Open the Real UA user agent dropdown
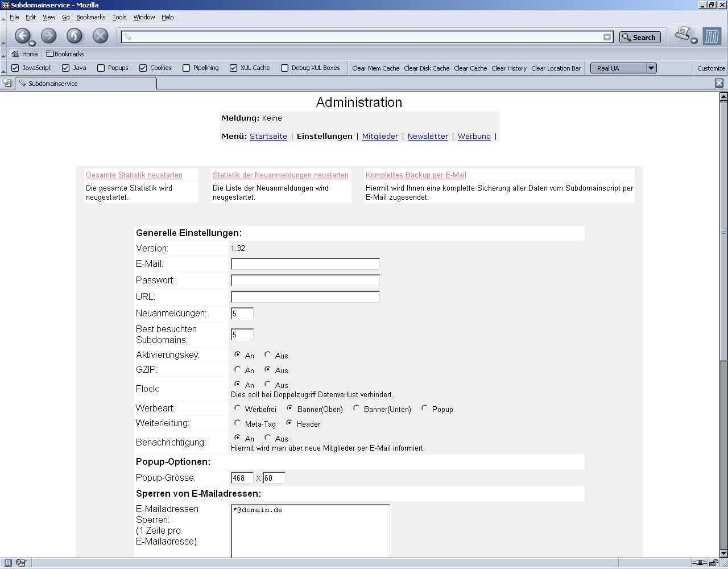 click(623, 68)
